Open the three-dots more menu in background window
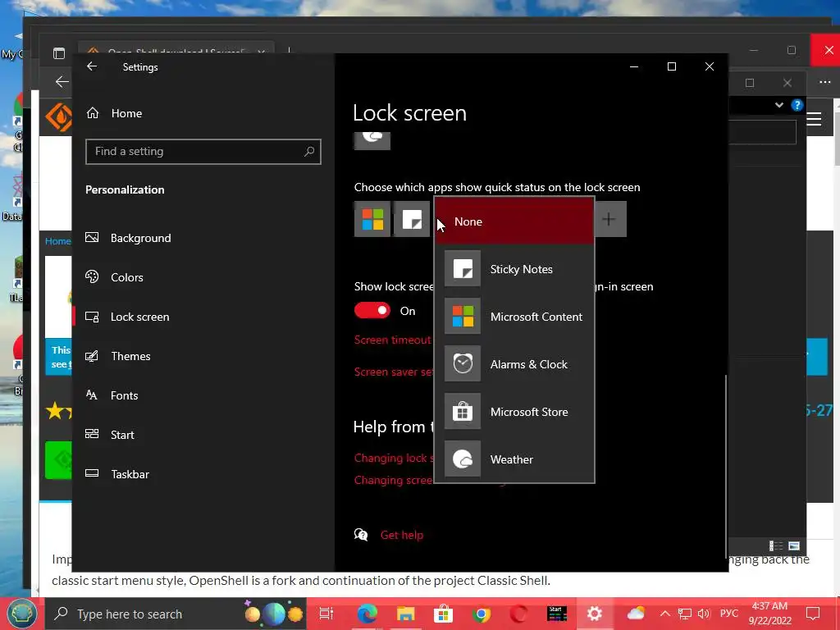Image resolution: width=840 pixels, height=630 pixels. [x=825, y=82]
